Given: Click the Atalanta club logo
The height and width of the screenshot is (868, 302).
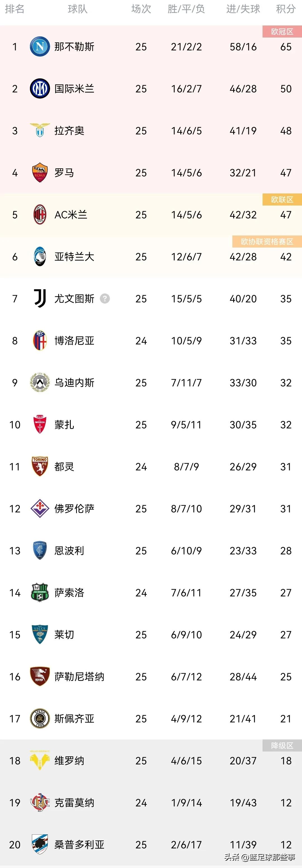Looking at the screenshot, I should pyautogui.click(x=40, y=256).
